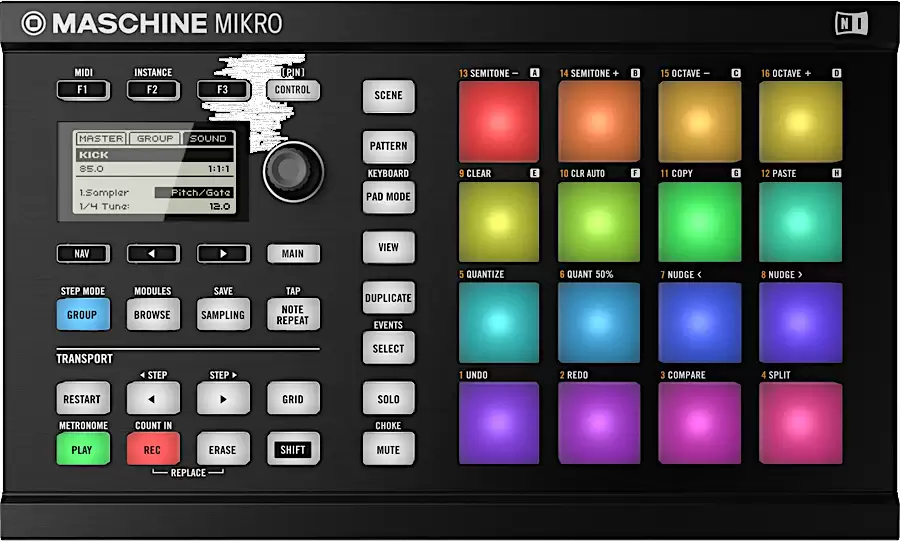Hit pad 5 Quantize pad

[498, 322]
